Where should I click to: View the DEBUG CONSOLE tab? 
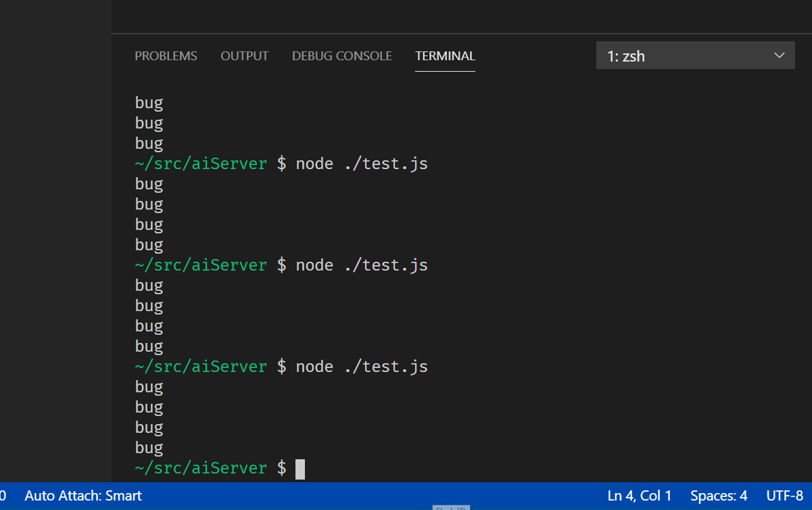341,55
